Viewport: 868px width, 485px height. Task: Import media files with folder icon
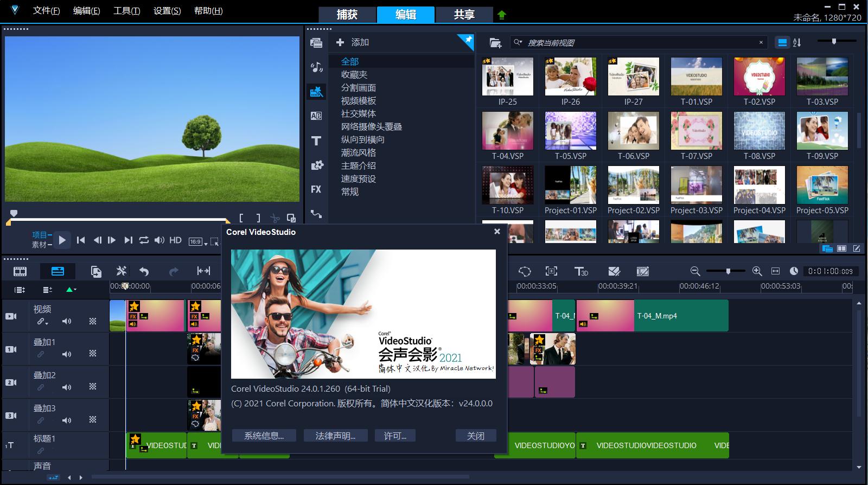pos(495,42)
